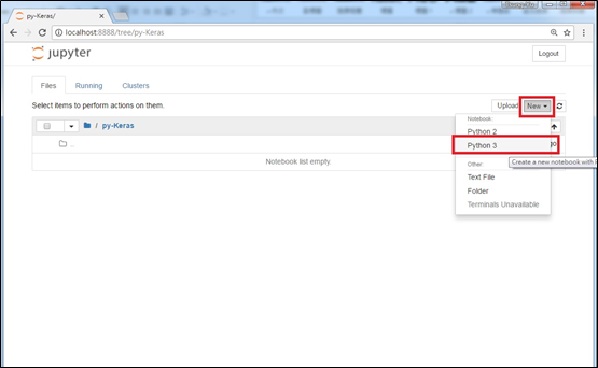Click 'Terminals Unavailable' menu entry

[503, 205]
